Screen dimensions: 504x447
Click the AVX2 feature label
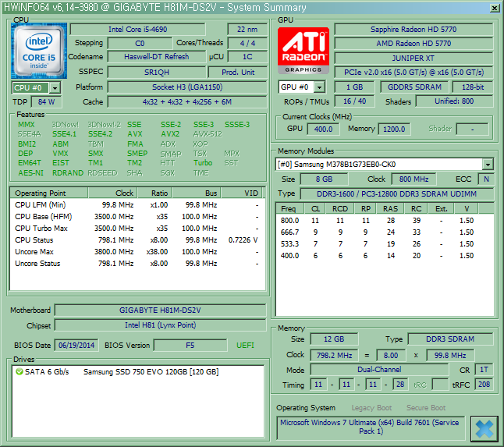click(x=170, y=134)
